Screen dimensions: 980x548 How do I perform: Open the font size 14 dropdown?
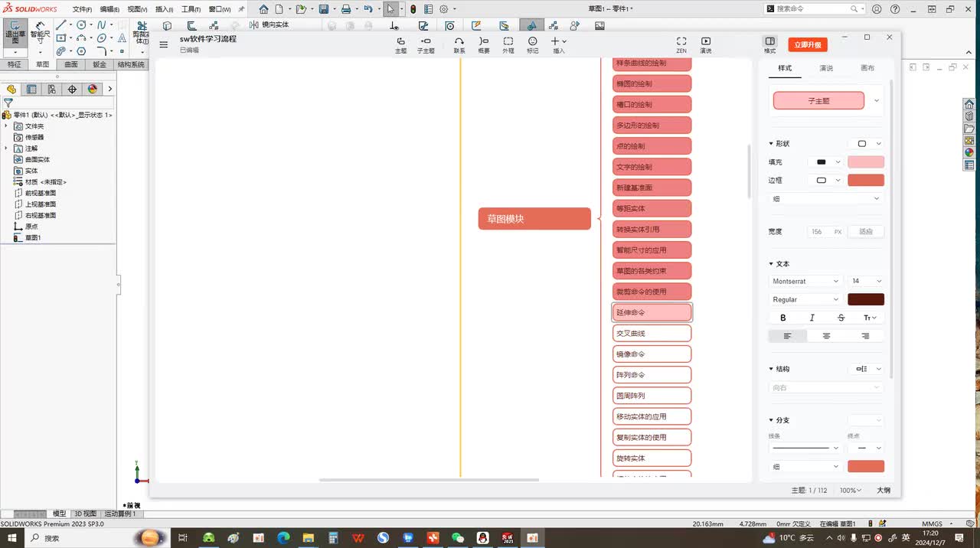(x=866, y=281)
